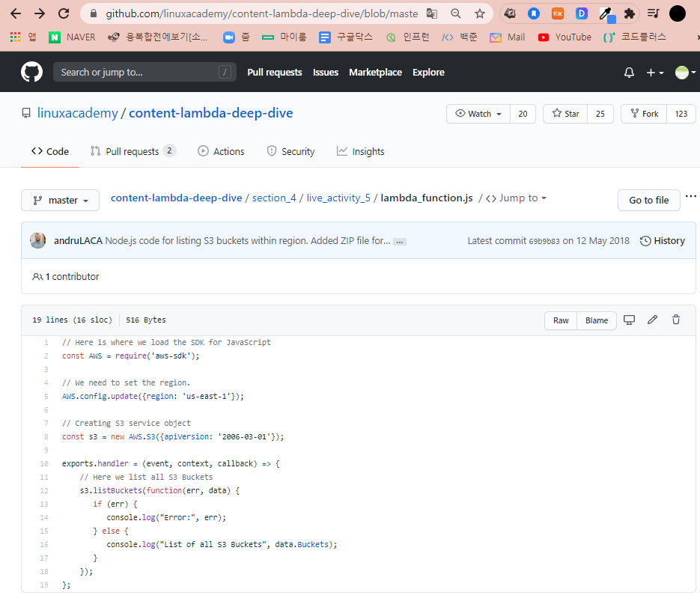Screen dimensions: 700x610
Task: View file History
Action: (663, 241)
